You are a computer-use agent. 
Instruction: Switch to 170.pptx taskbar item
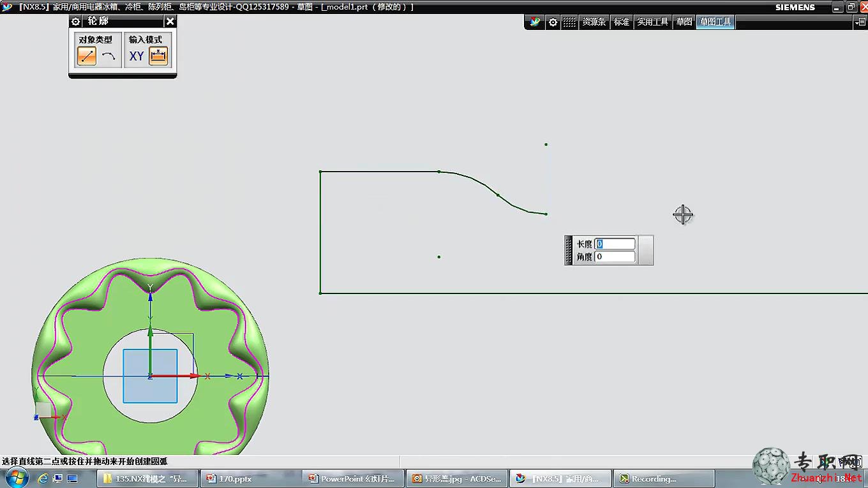(250, 478)
